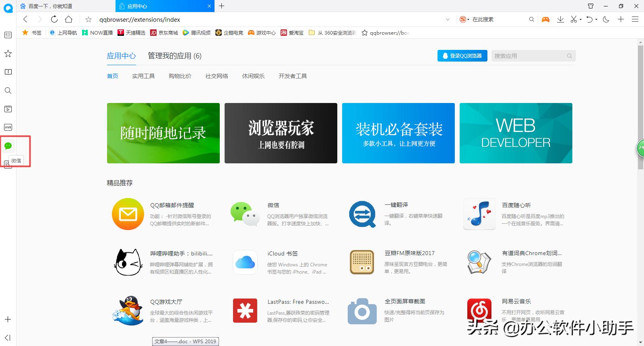Viewport: 644px width, 346px height.
Task: Select the 实用工具 category
Action: click(x=143, y=76)
